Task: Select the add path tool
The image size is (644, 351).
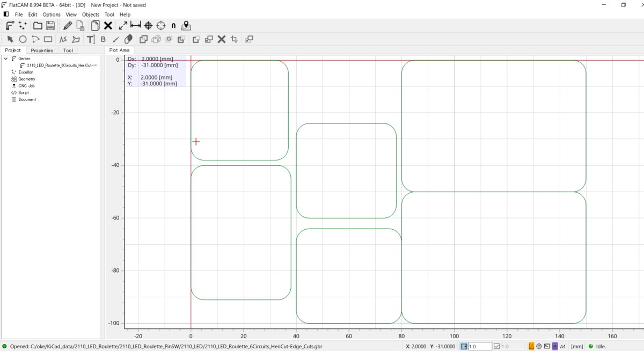Action: pos(63,39)
